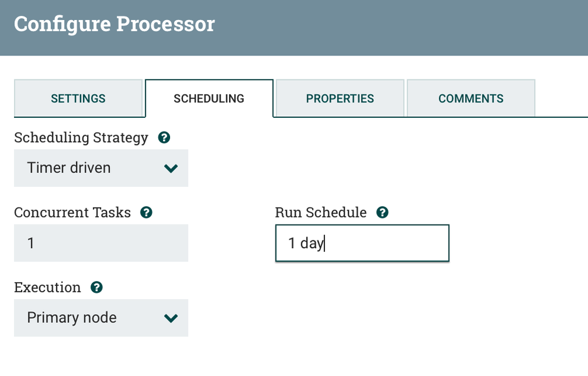The image size is (588, 376).
Task: Click the Concurrent Tasks input field
Action: (101, 243)
